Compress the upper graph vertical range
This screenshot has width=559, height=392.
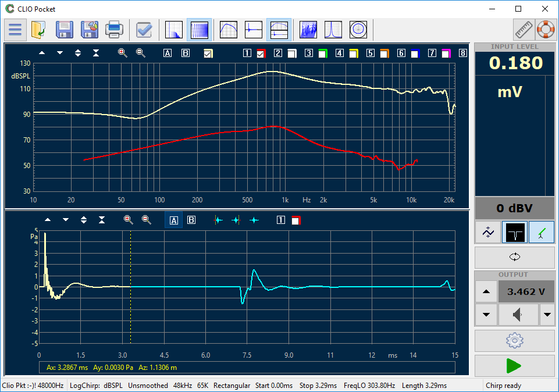[96, 53]
